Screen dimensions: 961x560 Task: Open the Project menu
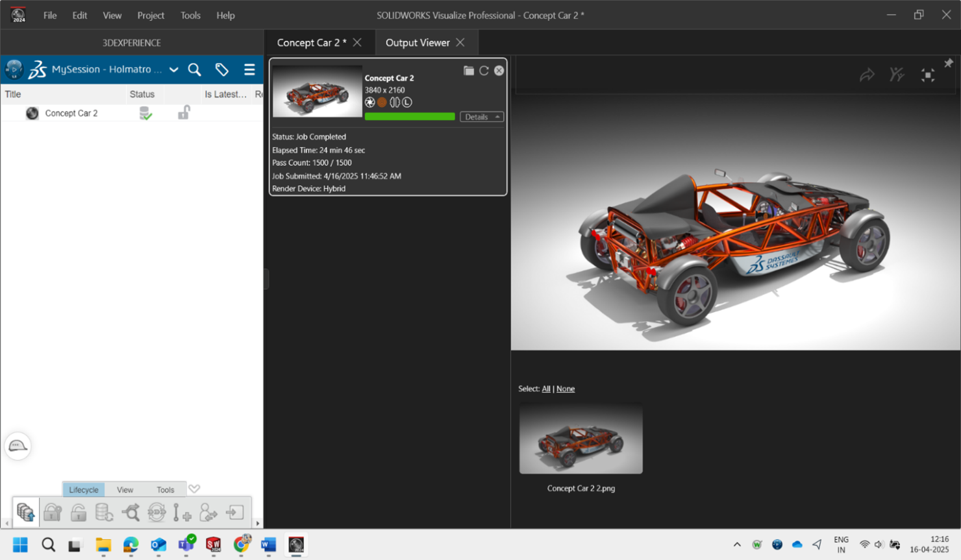151,15
